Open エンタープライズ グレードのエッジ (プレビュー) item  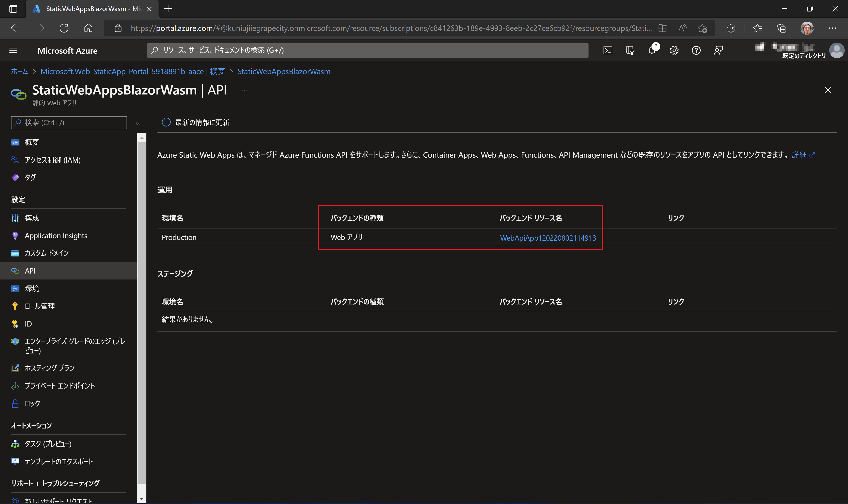(75, 346)
